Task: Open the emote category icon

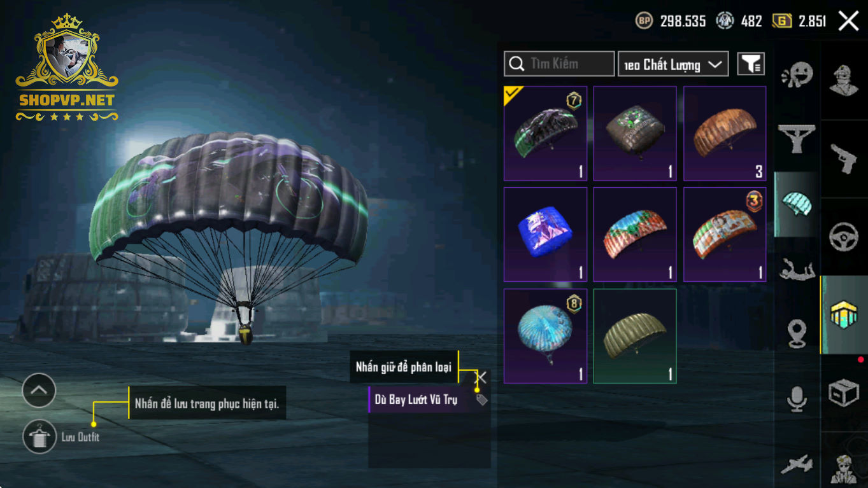Action: pyautogui.click(x=797, y=74)
